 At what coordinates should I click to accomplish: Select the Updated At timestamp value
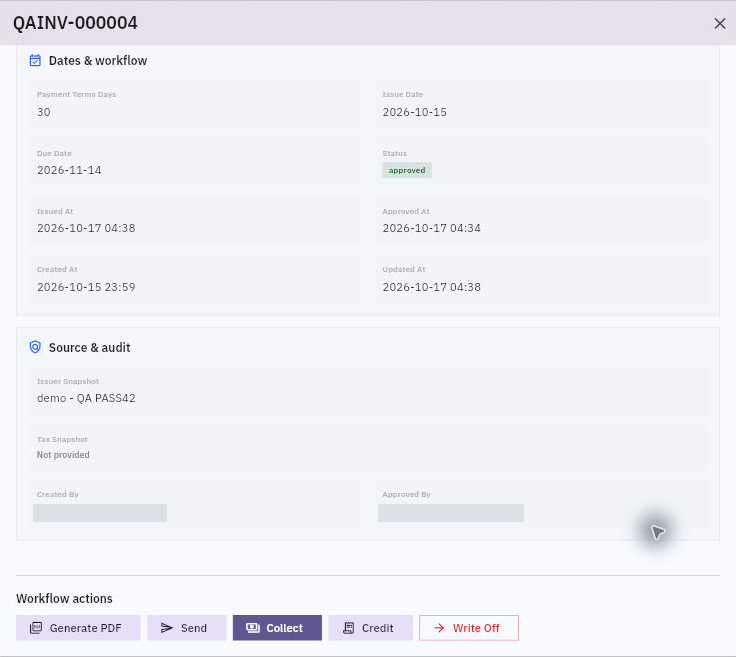pyautogui.click(x=431, y=287)
